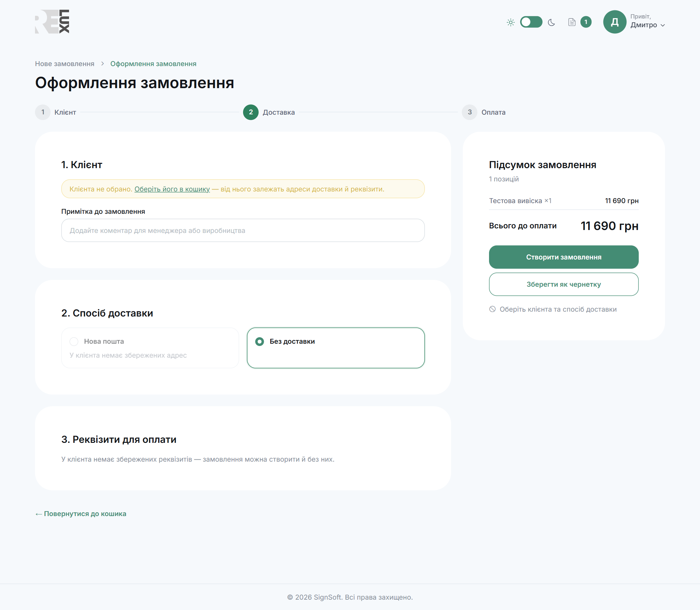Select step 1 Клієнт

coord(55,112)
